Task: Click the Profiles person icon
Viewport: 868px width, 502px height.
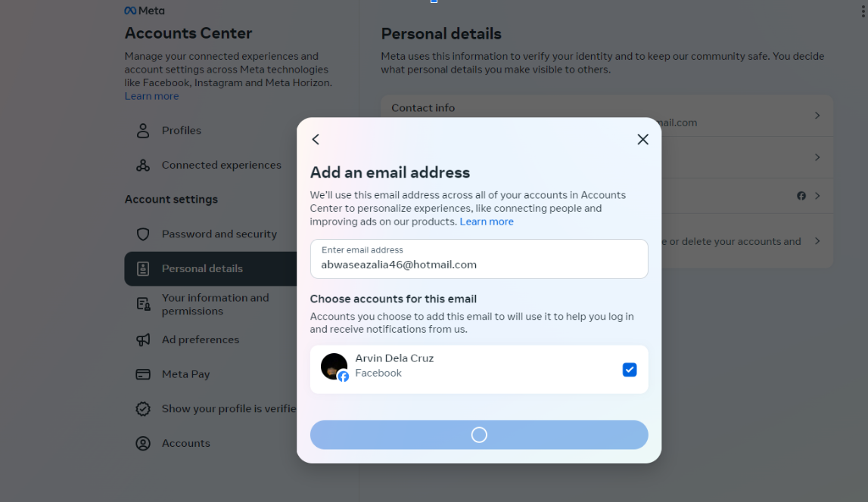Action: click(x=143, y=131)
